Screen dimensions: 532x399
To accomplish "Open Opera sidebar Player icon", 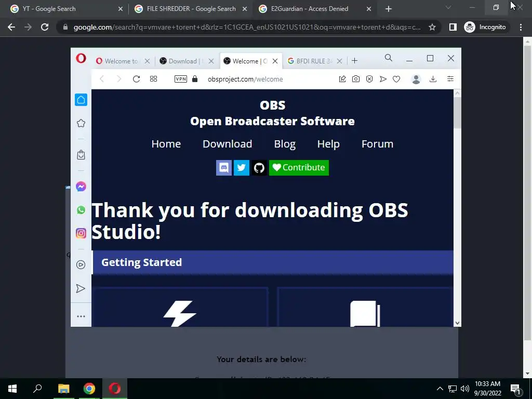I will coord(81,264).
